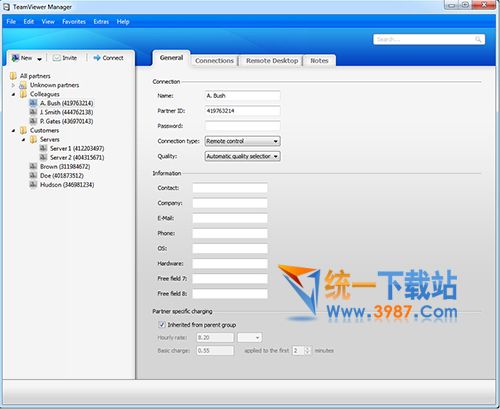The image size is (500, 409).
Task: Open the Favorites menu
Action: [74, 22]
